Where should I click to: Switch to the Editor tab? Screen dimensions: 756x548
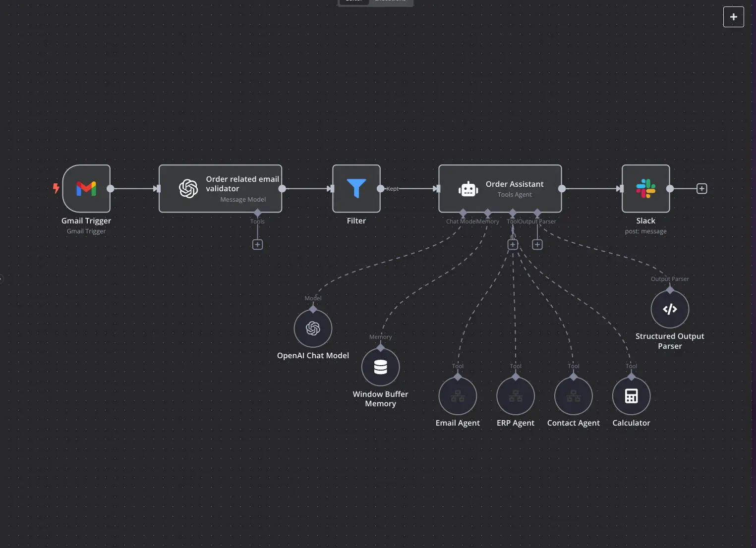(354, 1)
